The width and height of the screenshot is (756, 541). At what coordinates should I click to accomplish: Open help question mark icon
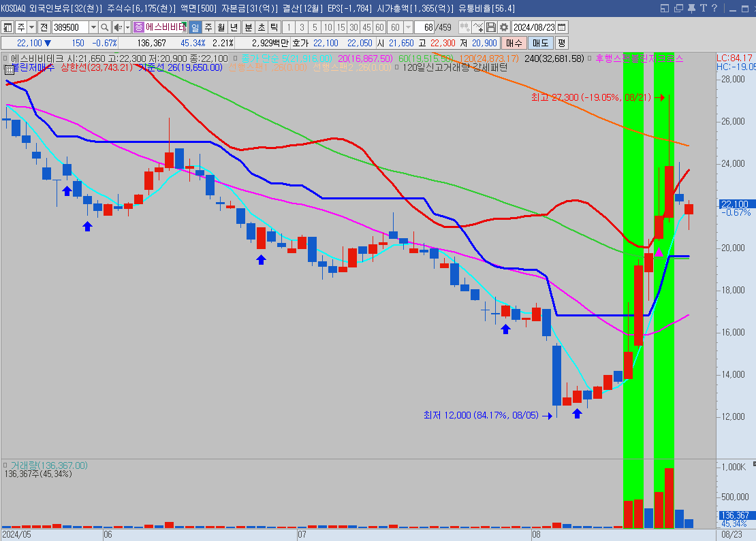(714, 7)
